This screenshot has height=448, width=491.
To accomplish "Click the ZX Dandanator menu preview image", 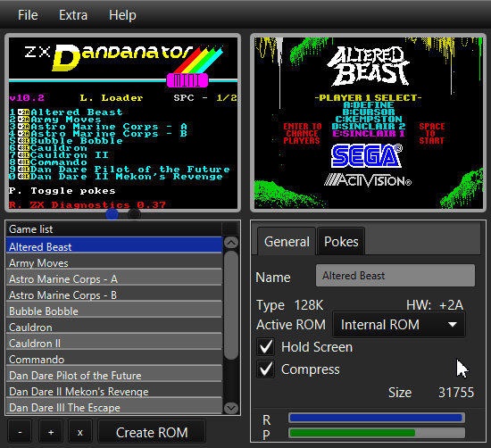I will tap(123, 123).
